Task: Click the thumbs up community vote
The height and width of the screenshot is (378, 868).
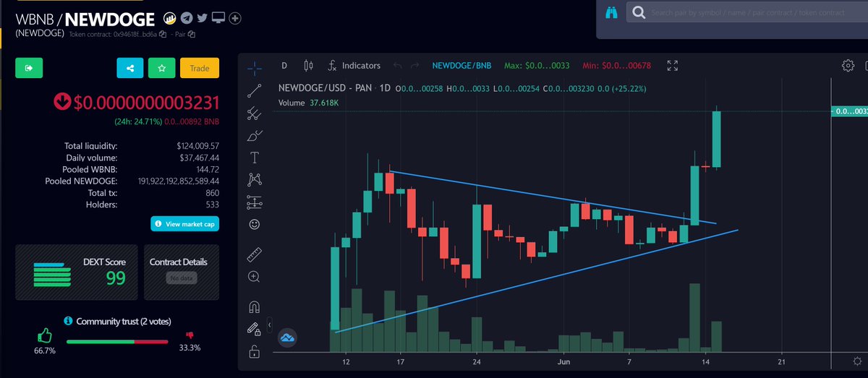Action: [45, 336]
